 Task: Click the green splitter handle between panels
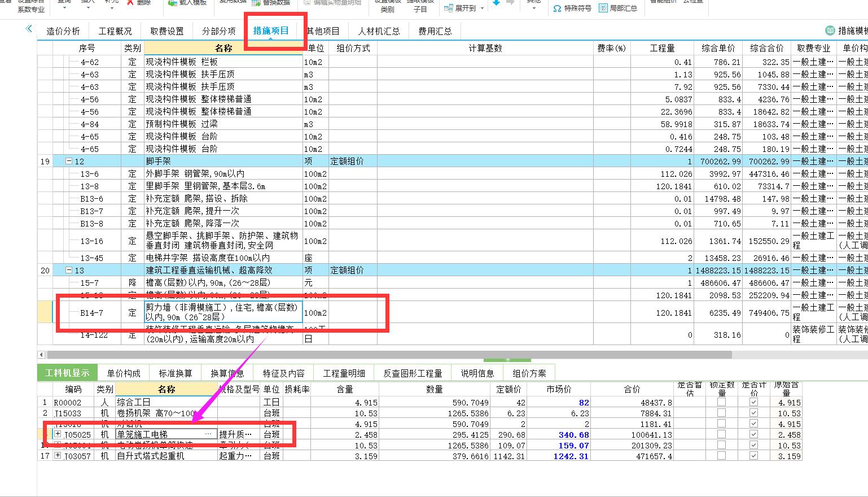tap(507, 360)
